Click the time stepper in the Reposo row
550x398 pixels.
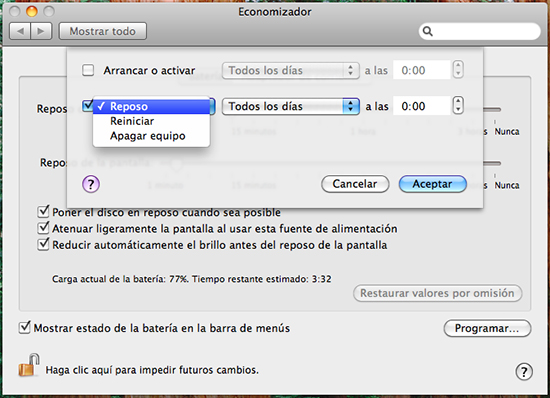[458, 106]
